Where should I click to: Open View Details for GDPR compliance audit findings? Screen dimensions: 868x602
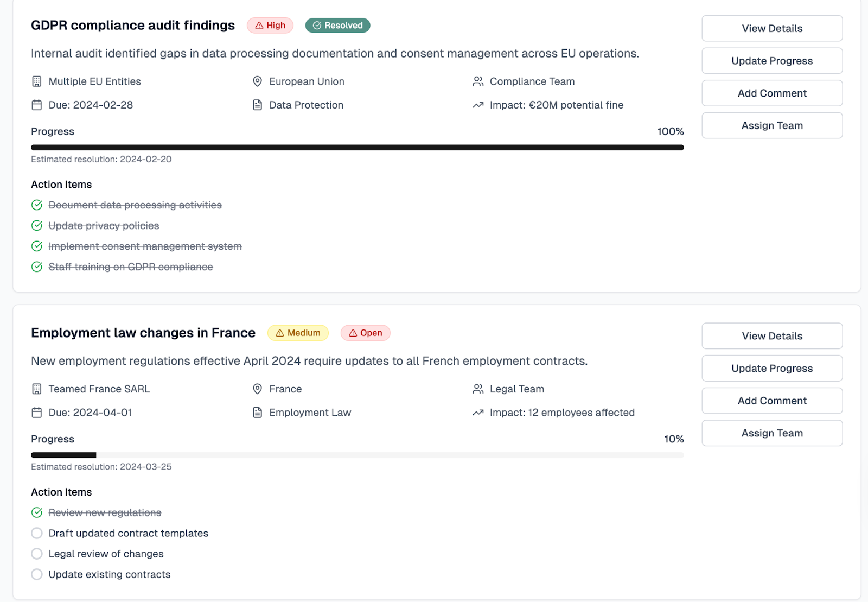771,28
